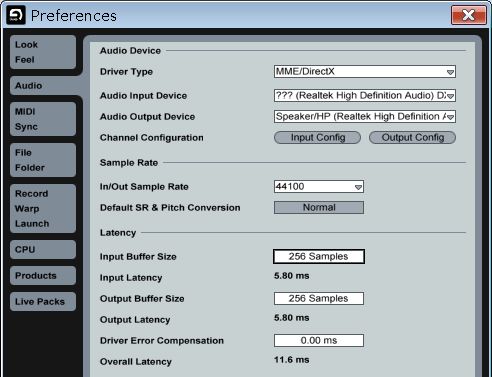Open the MIDI Sync tab
The image size is (492, 377).
pos(43,119)
